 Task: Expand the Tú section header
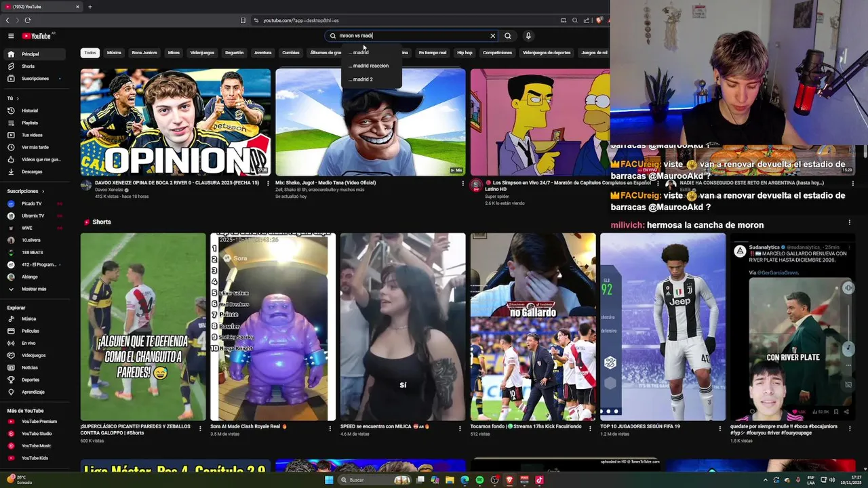[13, 98]
